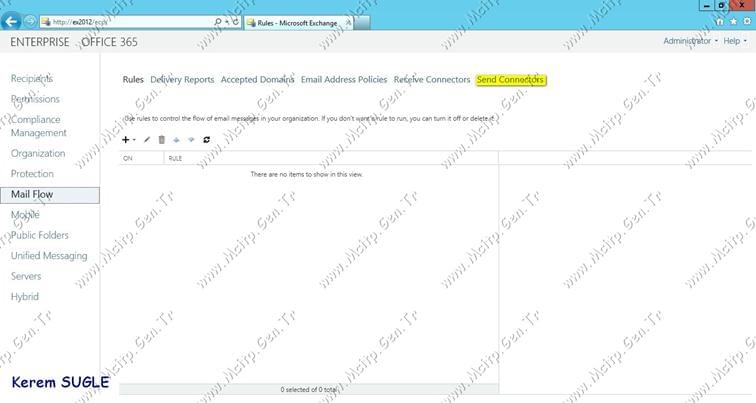Refresh the page with address bar reload icon
Image resolution: width=756 pixels, height=403 pixels.
(236, 22)
